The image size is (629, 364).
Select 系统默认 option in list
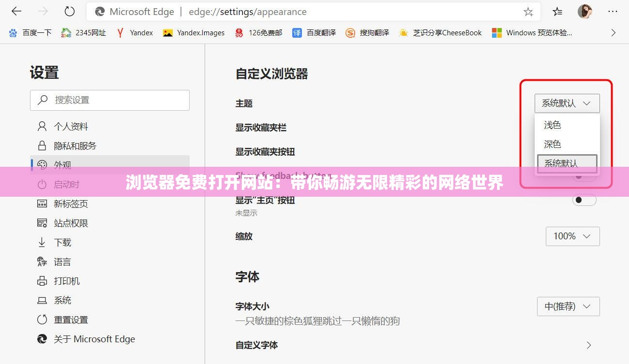pyautogui.click(x=567, y=163)
